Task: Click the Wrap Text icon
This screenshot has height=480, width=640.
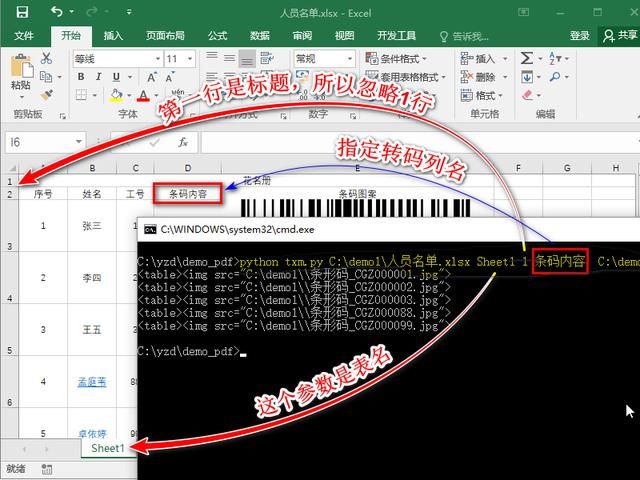Action: [x=267, y=58]
